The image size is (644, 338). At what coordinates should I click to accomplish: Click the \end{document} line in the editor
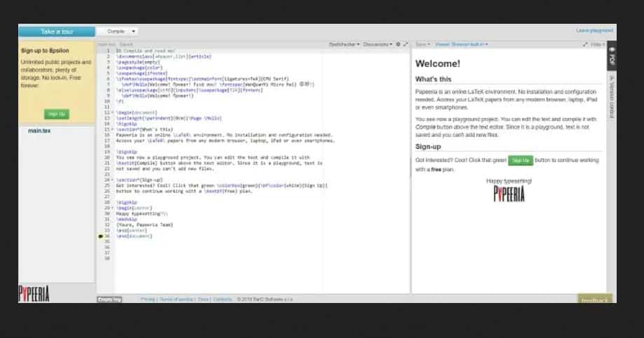134,237
